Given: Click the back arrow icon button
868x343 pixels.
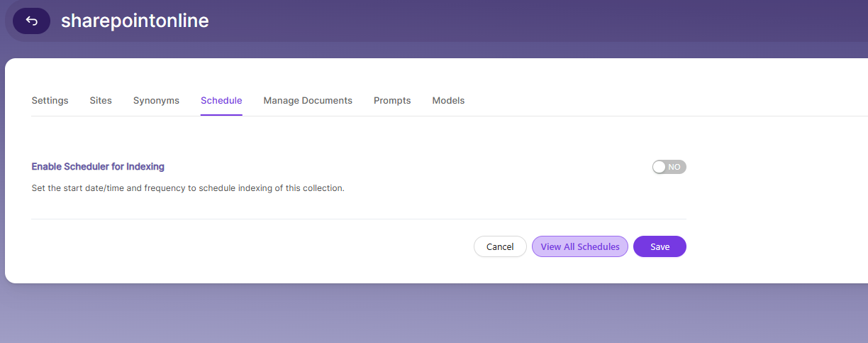Looking at the screenshot, I should [31, 21].
